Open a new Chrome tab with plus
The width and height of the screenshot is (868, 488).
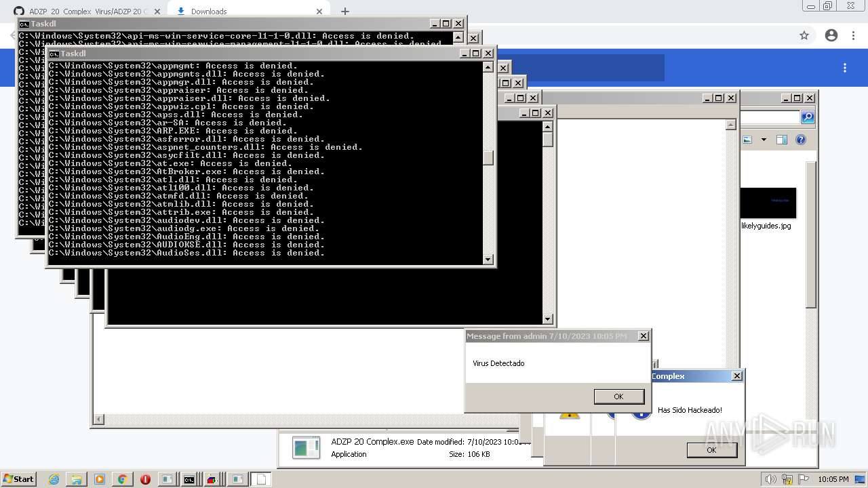344,12
